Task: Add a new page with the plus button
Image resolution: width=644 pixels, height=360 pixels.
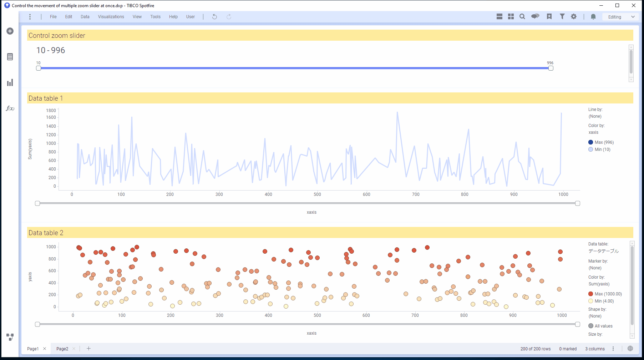Action: [x=88, y=349]
